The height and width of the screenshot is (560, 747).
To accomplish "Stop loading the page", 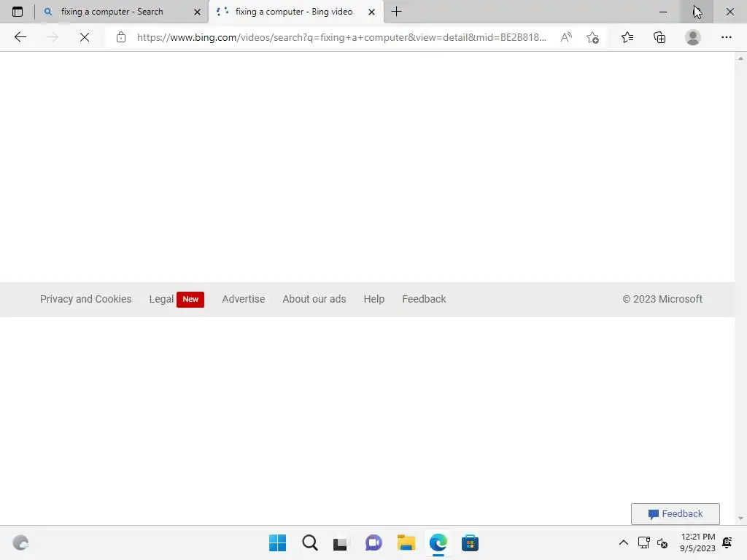I will point(85,37).
